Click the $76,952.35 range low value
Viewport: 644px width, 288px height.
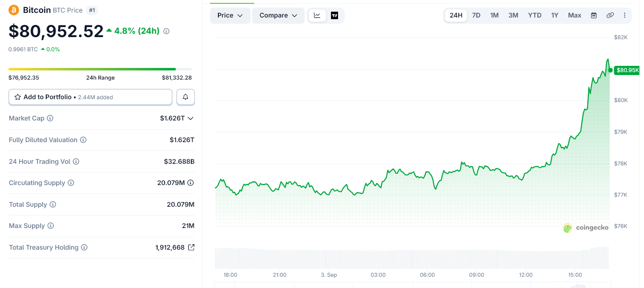pos(24,78)
